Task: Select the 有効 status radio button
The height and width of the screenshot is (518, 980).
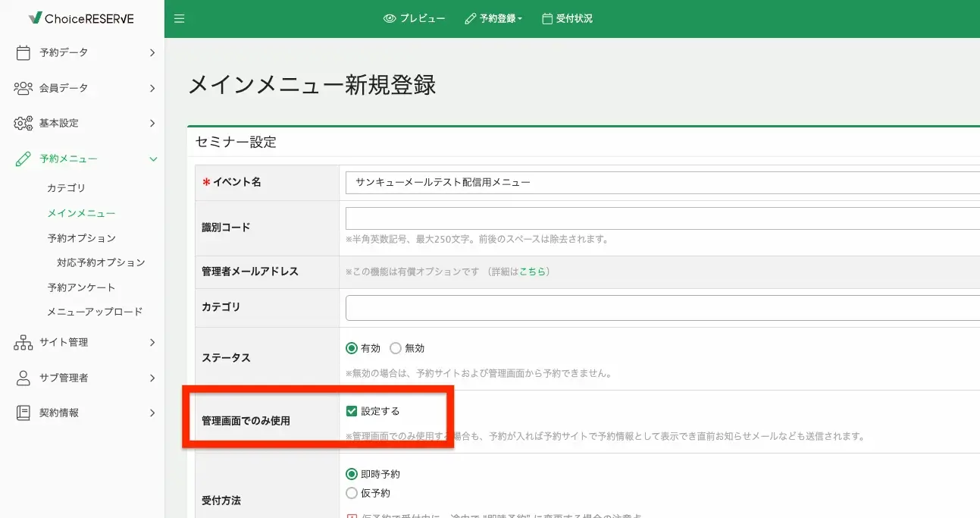Action: click(351, 348)
